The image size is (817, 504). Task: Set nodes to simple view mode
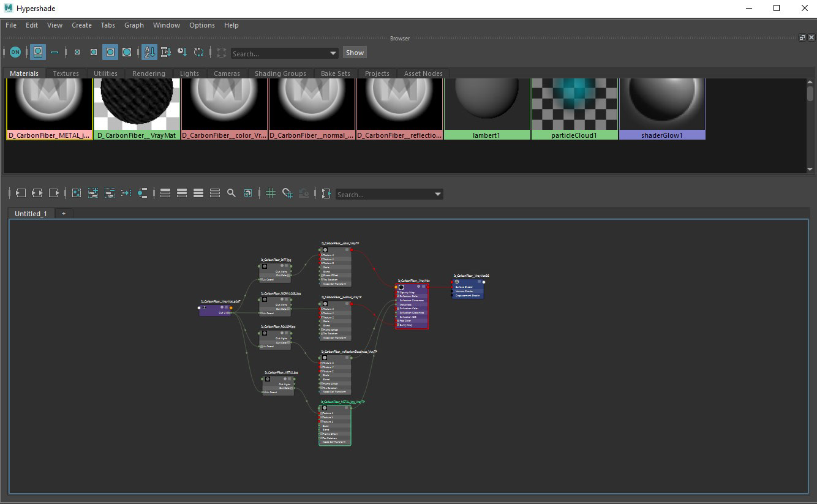point(165,193)
